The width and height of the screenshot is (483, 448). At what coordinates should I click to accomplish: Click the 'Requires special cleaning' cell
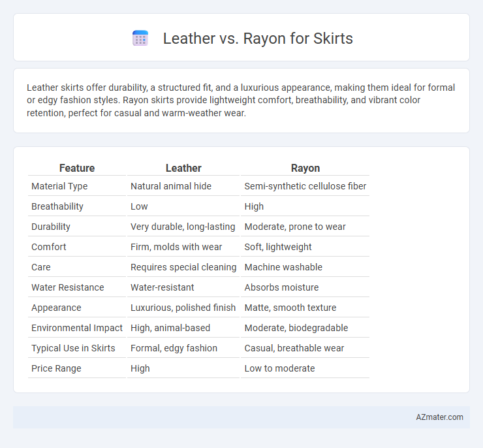point(183,267)
